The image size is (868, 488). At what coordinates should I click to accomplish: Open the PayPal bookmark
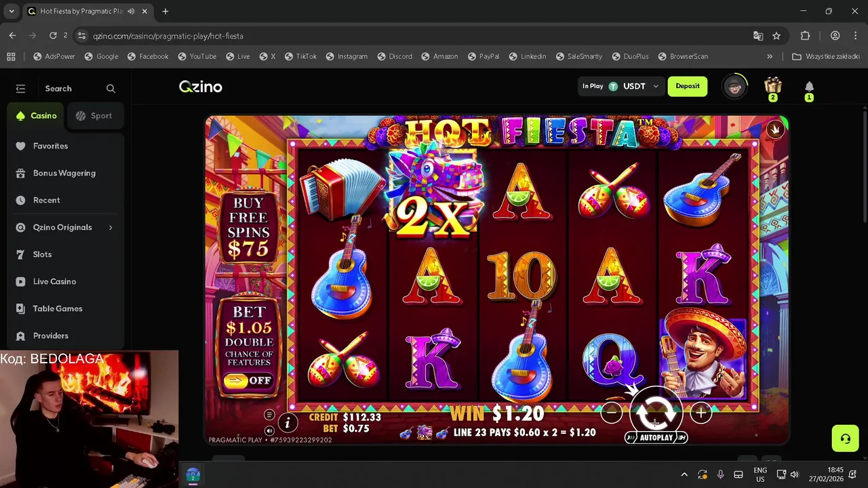point(483,56)
